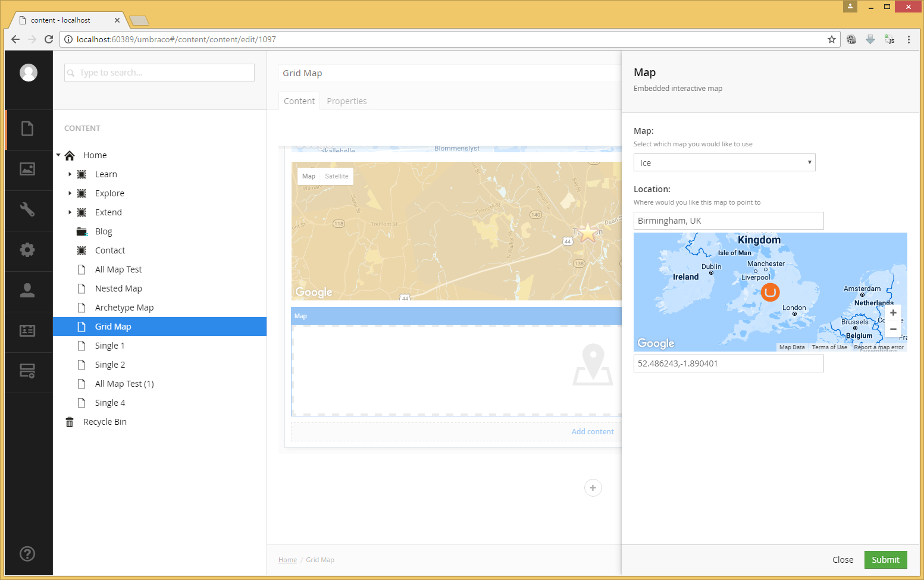Submit the map settings

pyautogui.click(x=885, y=560)
